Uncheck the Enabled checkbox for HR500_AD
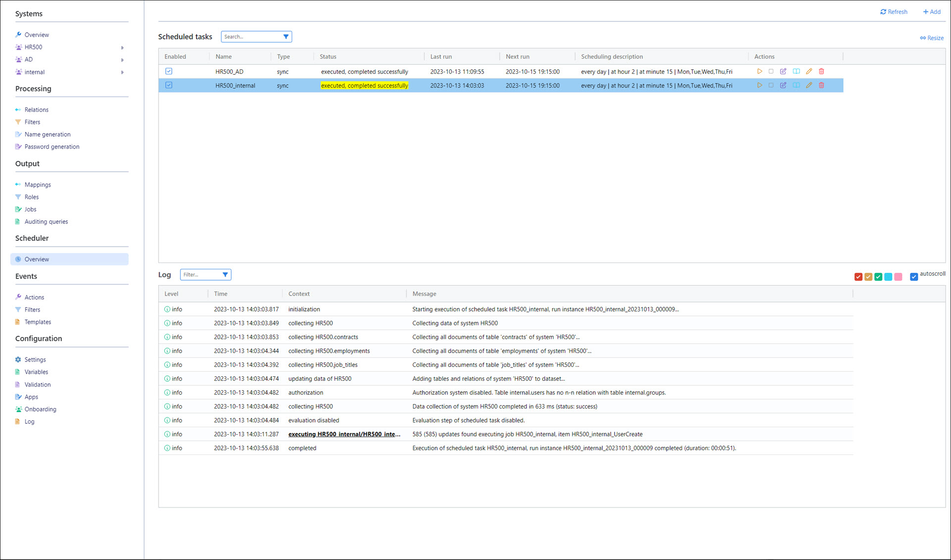Screen dimensions: 951x560 point(169,71)
